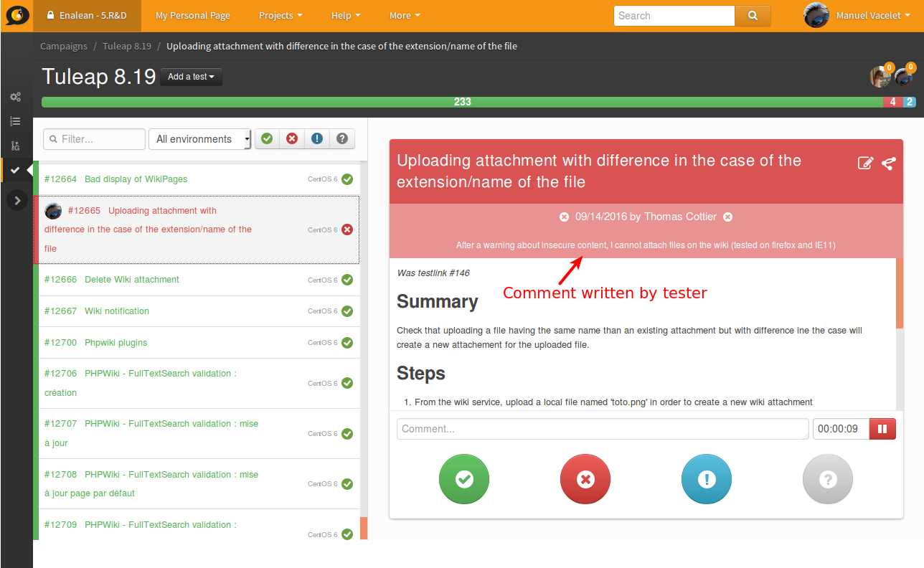Focus the Comment text field
This screenshot has height=568, width=924.
point(603,429)
